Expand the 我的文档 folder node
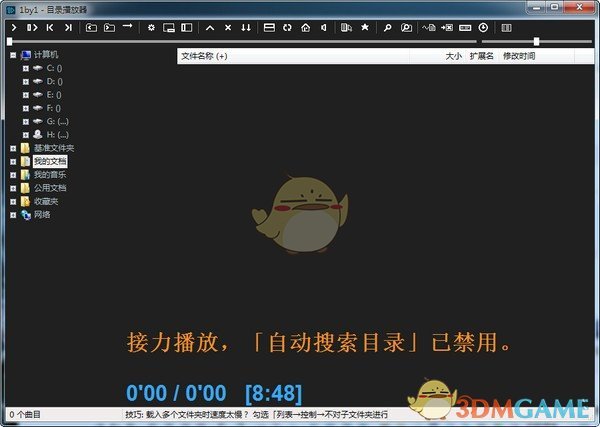Image resolution: width=600 pixels, height=427 pixels. point(13,162)
